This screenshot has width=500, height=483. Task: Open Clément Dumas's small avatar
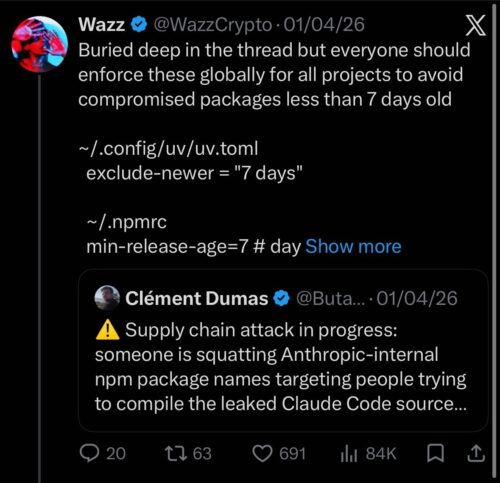107,298
